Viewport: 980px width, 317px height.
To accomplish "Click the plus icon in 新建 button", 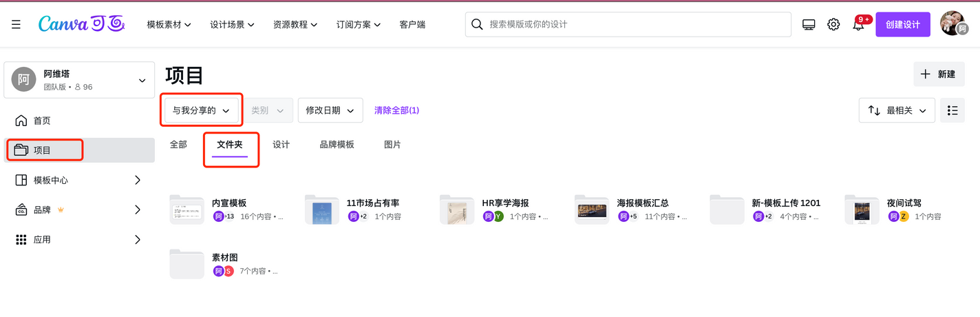I will [926, 74].
